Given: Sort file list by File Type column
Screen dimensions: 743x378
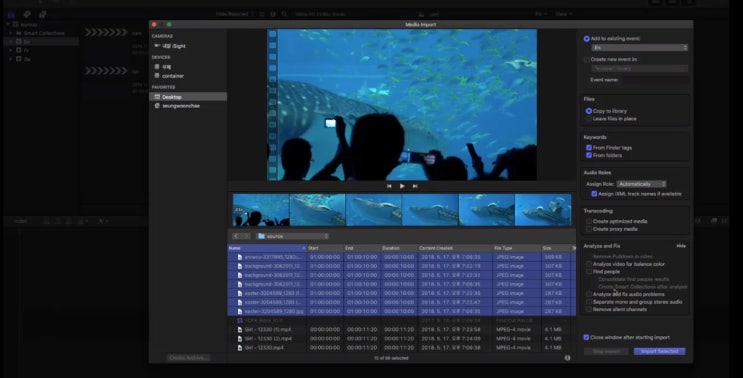Looking at the screenshot, I should (x=517, y=248).
